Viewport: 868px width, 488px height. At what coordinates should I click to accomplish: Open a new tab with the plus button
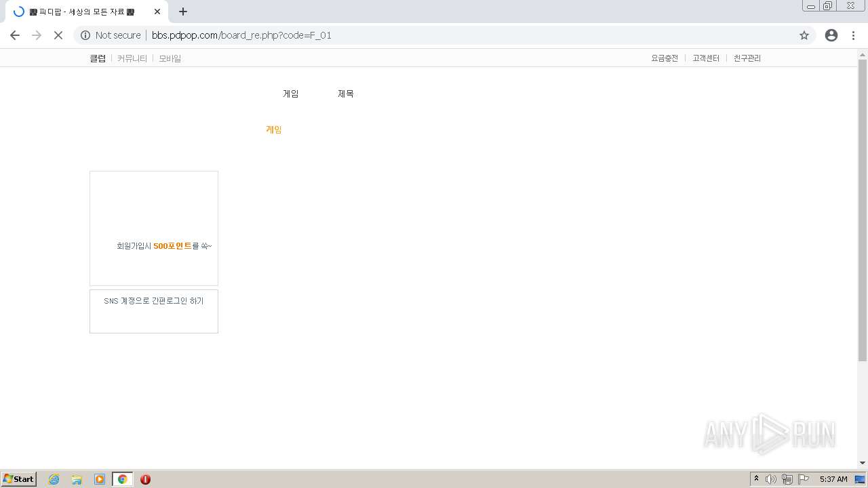tap(183, 12)
